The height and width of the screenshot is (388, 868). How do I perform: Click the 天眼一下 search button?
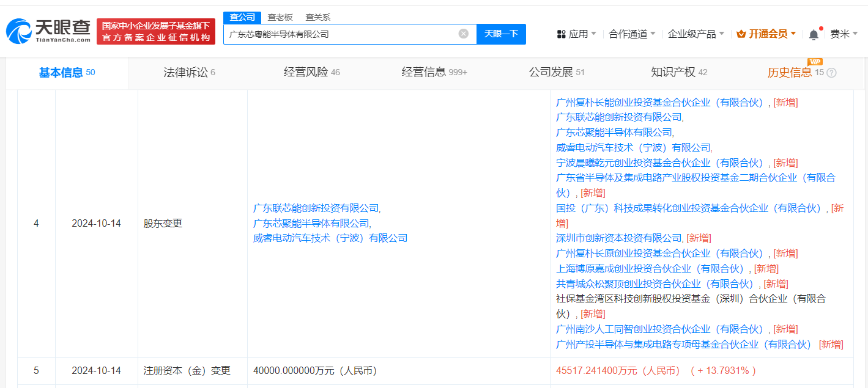pyautogui.click(x=501, y=34)
